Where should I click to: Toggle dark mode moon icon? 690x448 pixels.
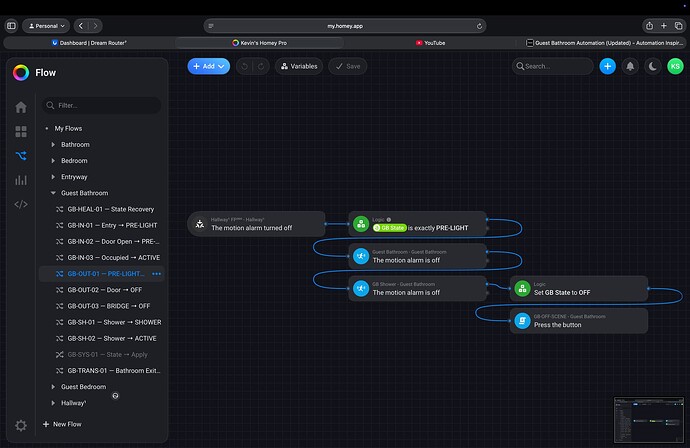point(653,66)
